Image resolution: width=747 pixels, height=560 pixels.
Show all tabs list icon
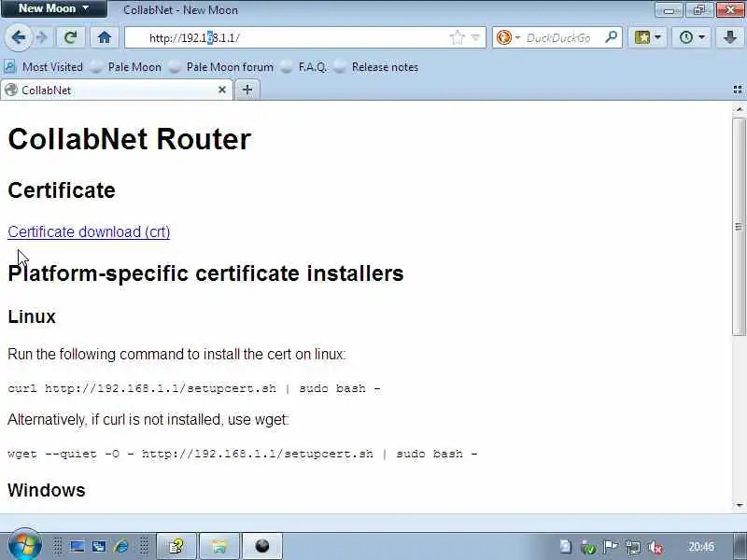click(738, 90)
